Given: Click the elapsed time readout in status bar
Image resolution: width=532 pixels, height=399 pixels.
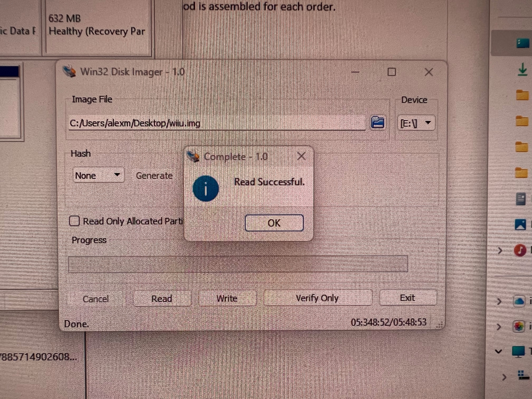Looking at the screenshot, I should 389,322.
